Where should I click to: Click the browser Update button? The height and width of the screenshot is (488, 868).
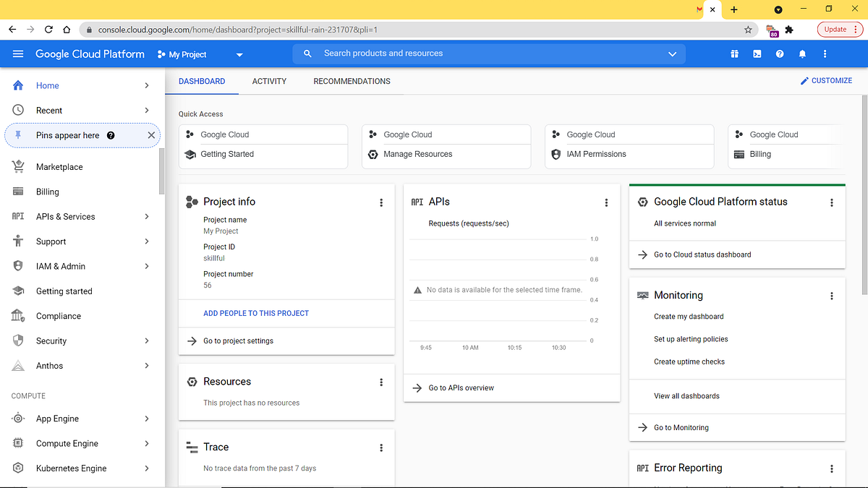pyautogui.click(x=841, y=30)
